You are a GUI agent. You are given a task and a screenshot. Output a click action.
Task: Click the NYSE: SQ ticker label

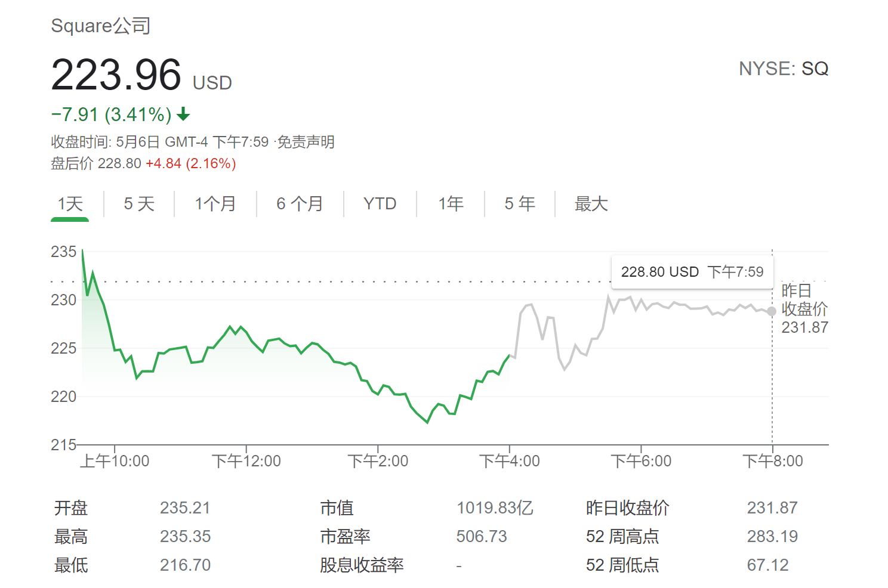coord(784,69)
